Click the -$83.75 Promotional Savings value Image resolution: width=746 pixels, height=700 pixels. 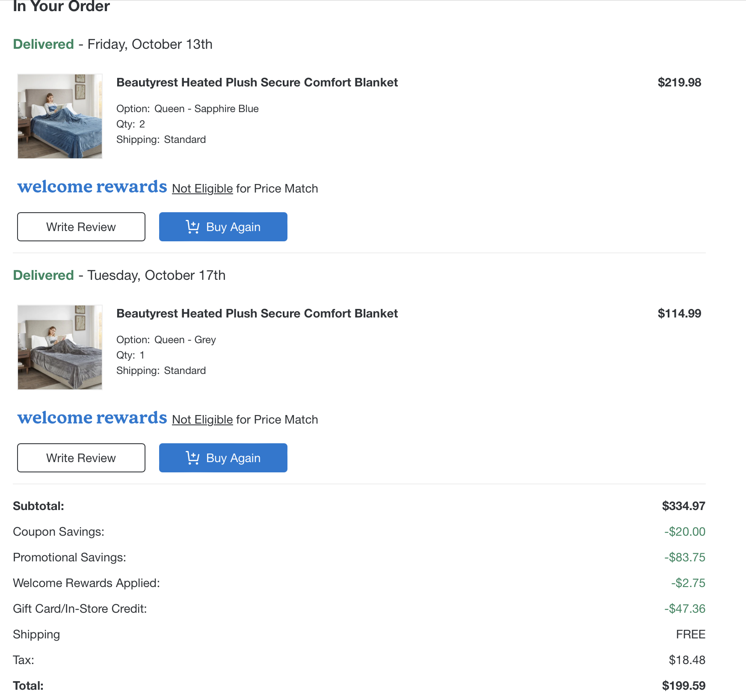click(x=684, y=558)
